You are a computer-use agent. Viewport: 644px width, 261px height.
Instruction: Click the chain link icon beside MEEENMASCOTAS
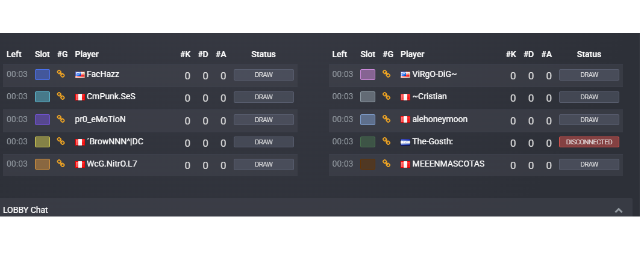387,164
